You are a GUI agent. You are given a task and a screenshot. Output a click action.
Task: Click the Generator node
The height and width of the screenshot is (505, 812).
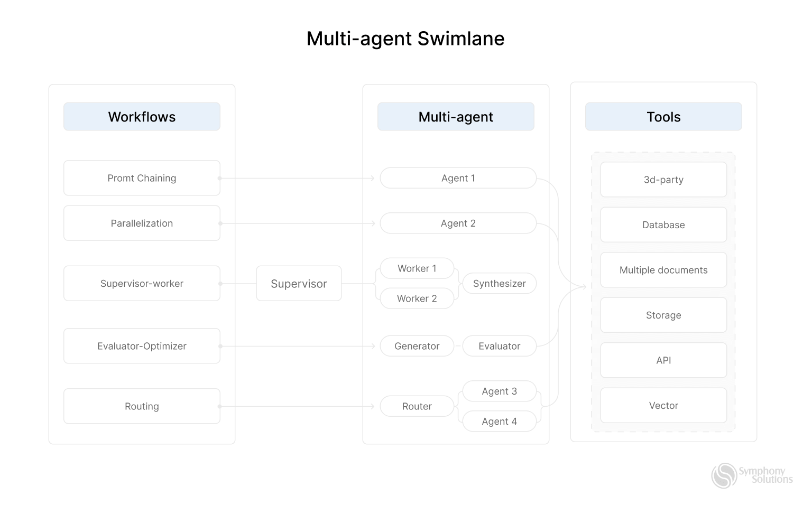coord(417,346)
